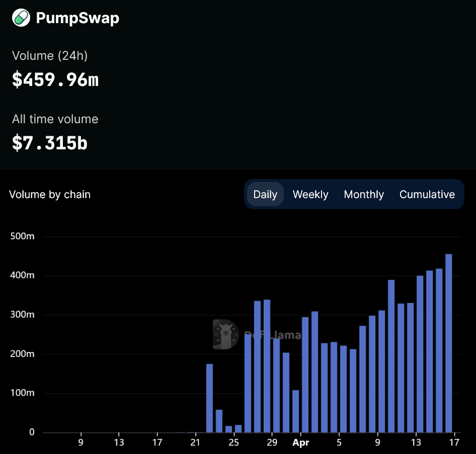Click the $459.96m 24h volume value
The image size is (476, 454).
point(55,80)
